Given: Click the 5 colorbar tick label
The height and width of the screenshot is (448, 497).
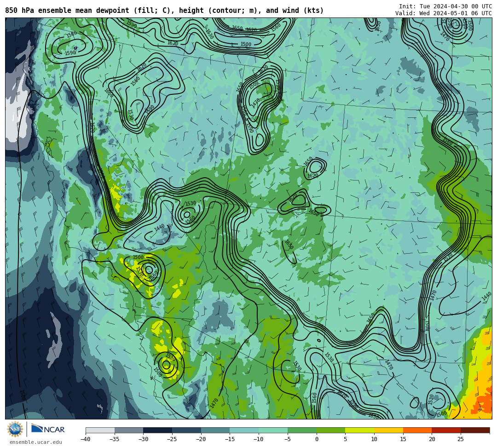Looking at the screenshot, I should 345,439.
